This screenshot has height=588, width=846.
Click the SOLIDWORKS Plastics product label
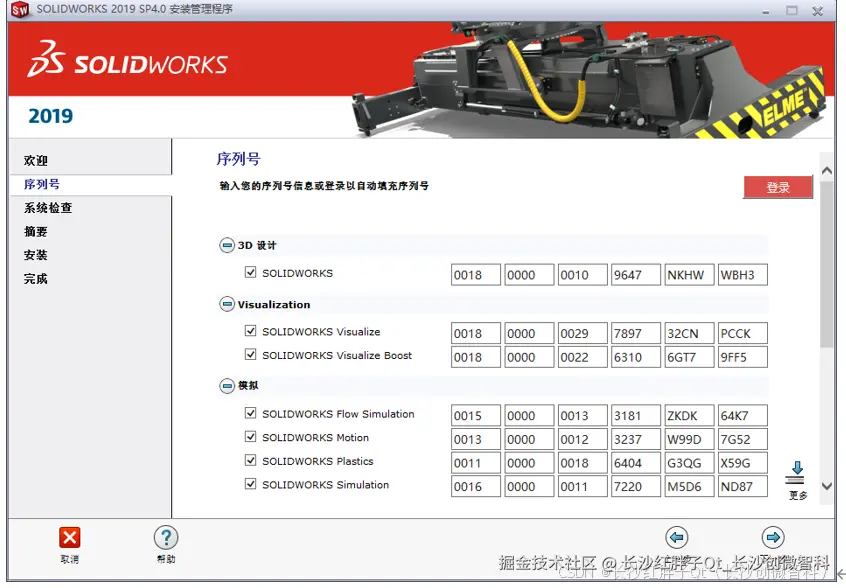(318, 461)
